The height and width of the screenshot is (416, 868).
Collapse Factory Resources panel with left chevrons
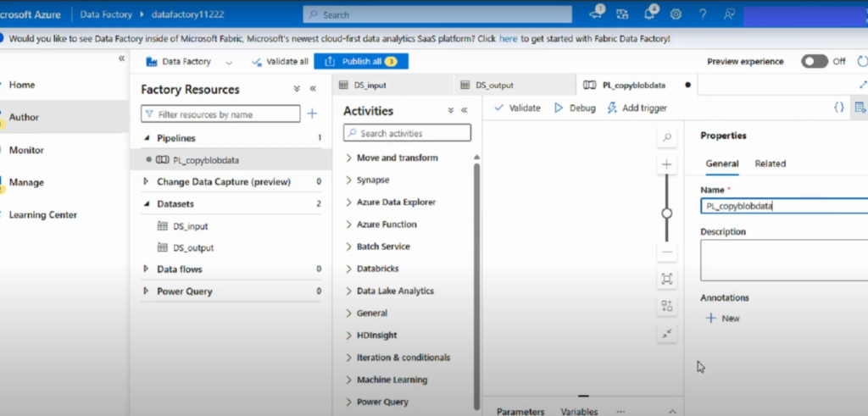tap(313, 89)
